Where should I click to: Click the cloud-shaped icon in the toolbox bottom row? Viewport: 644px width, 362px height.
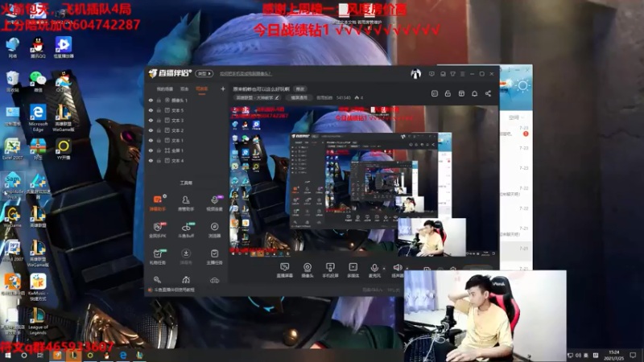click(x=214, y=280)
